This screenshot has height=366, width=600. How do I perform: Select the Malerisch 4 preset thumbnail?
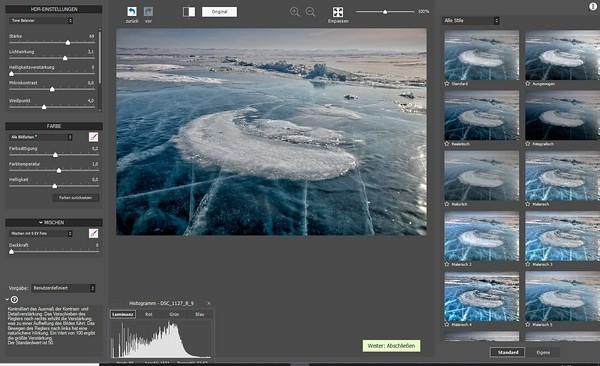tap(482, 296)
